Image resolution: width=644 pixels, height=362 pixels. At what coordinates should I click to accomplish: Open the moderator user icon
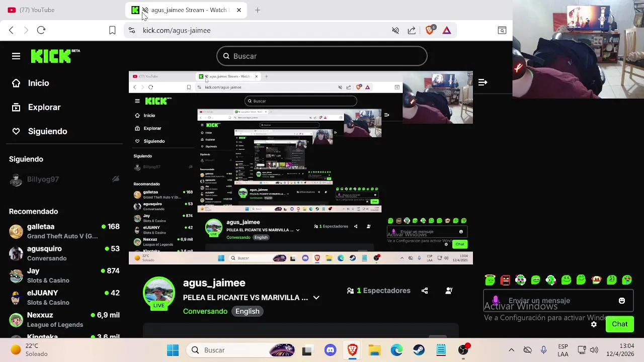pos(449,291)
